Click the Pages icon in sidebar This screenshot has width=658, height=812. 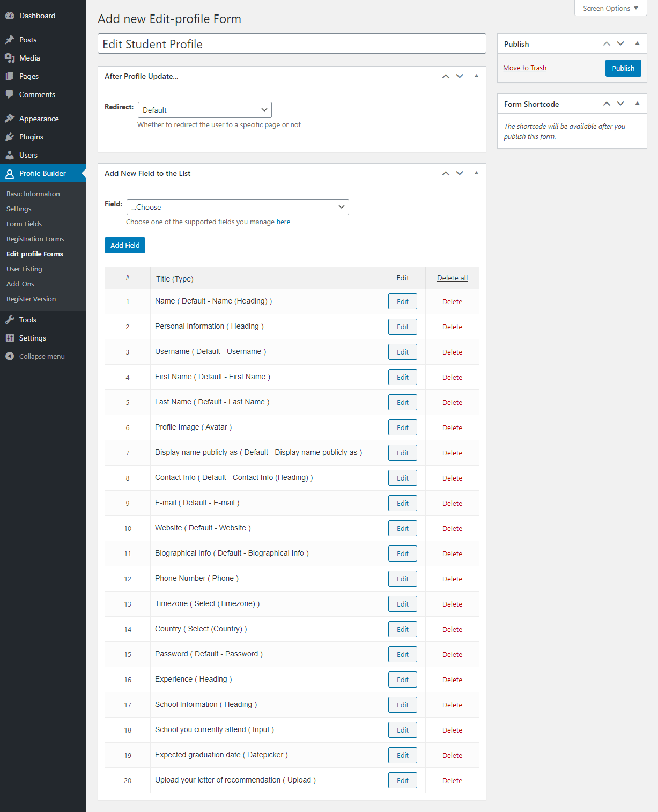point(10,76)
